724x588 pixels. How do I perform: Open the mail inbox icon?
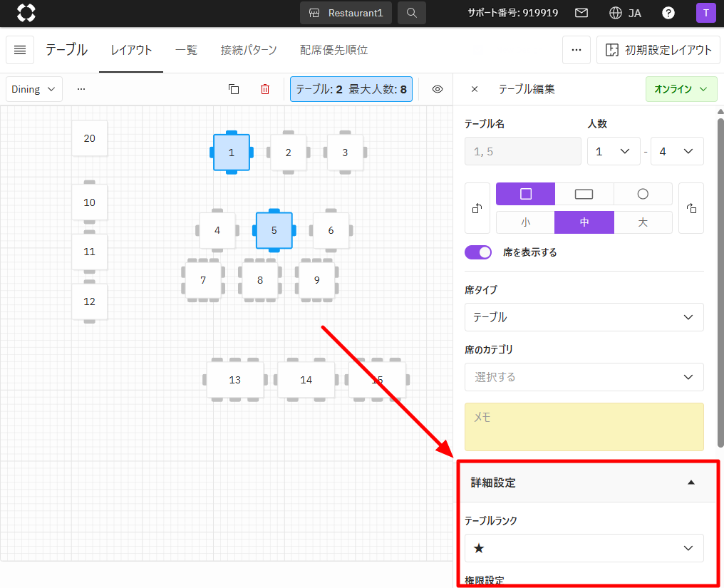581,13
